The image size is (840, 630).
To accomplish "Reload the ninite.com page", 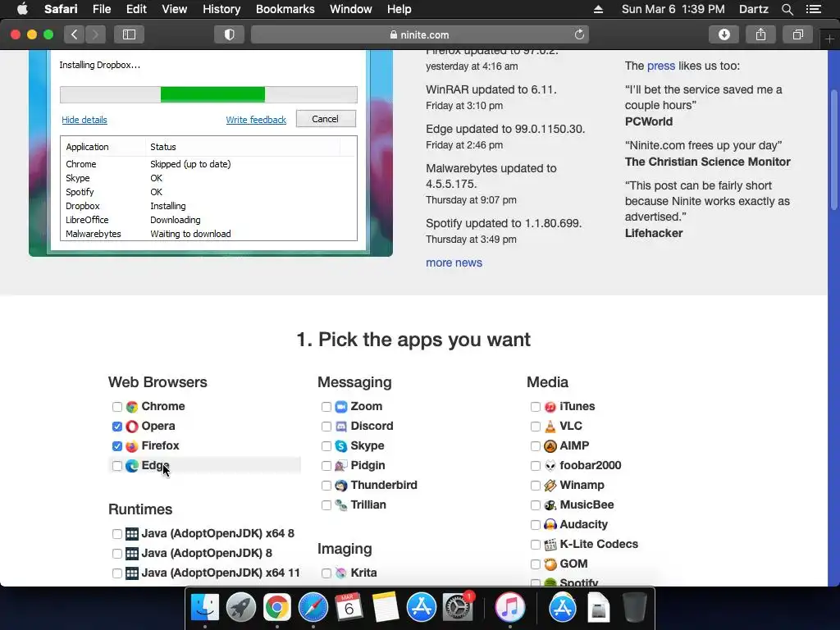I will tap(579, 34).
